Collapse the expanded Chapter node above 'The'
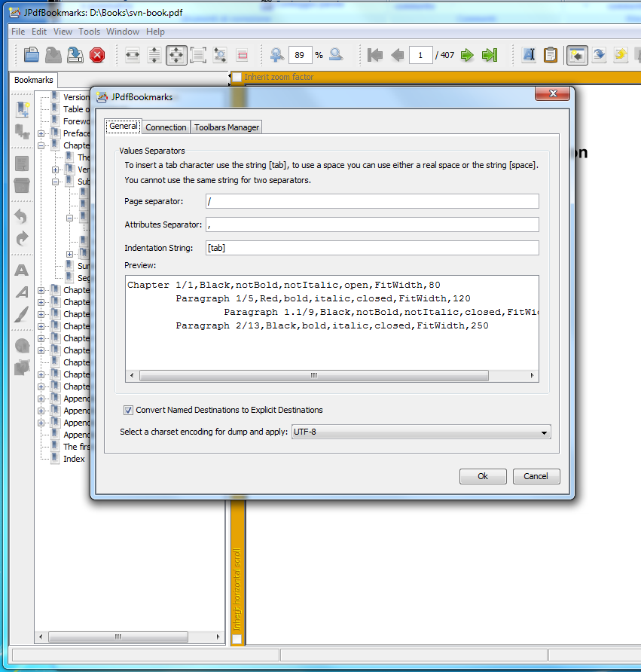Screen dimensions: 641x672 coord(41,145)
